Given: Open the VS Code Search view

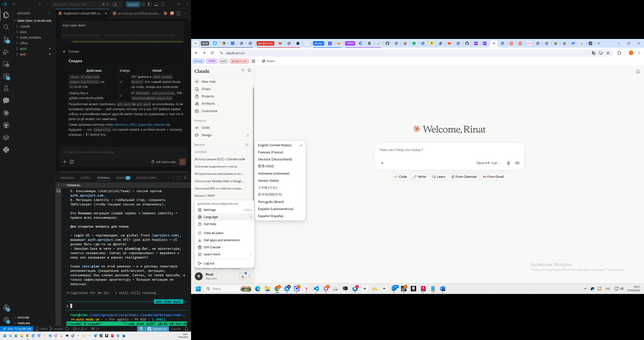Looking at the screenshot, I should pyautogui.click(x=6, y=27).
